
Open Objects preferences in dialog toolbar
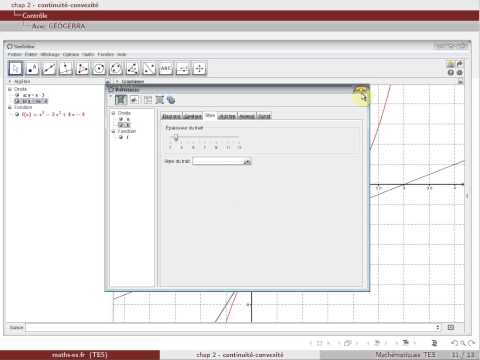click(x=121, y=100)
